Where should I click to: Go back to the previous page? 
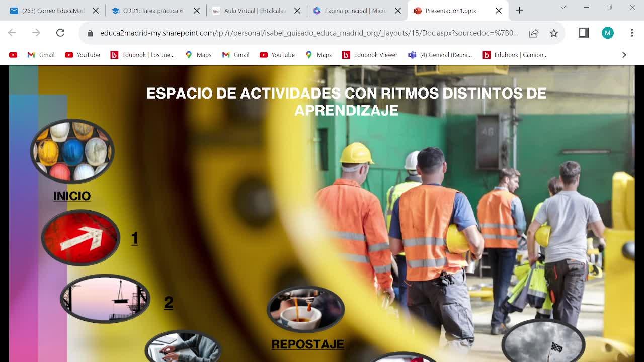12,33
